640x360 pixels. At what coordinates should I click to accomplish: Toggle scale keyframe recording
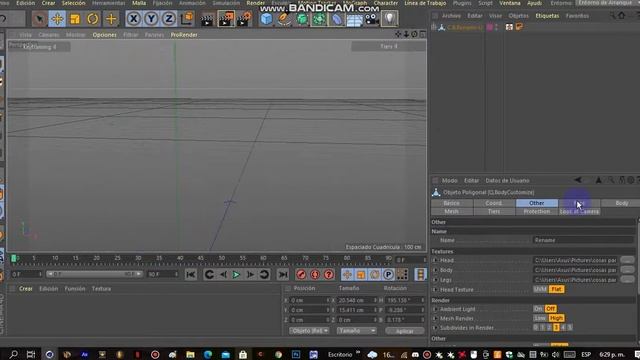pyautogui.click(x=361, y=274)
